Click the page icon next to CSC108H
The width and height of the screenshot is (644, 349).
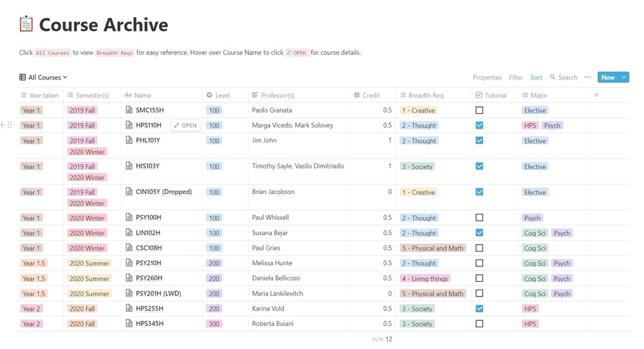129,248
